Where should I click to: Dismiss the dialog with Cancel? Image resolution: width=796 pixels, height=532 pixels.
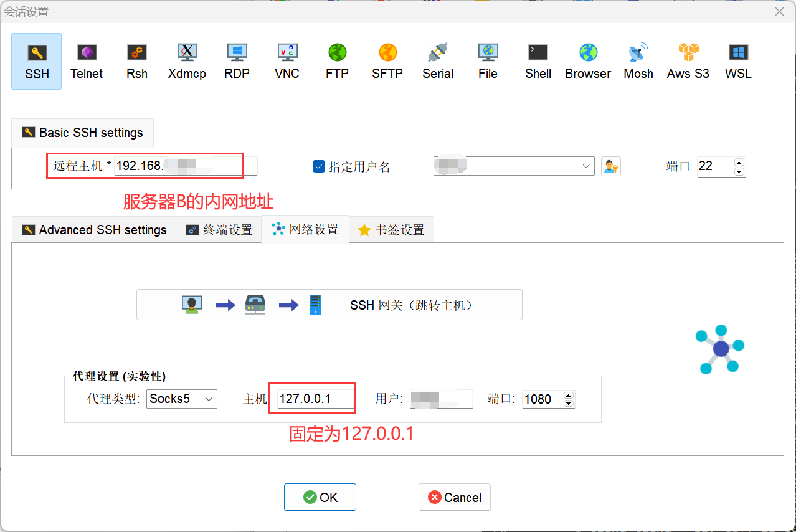pos(454,496)
